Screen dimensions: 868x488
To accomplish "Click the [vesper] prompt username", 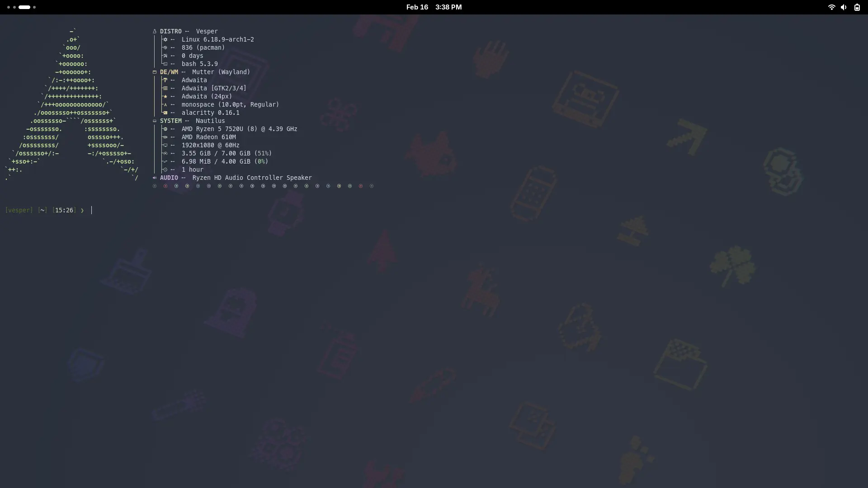I will 19,211.
